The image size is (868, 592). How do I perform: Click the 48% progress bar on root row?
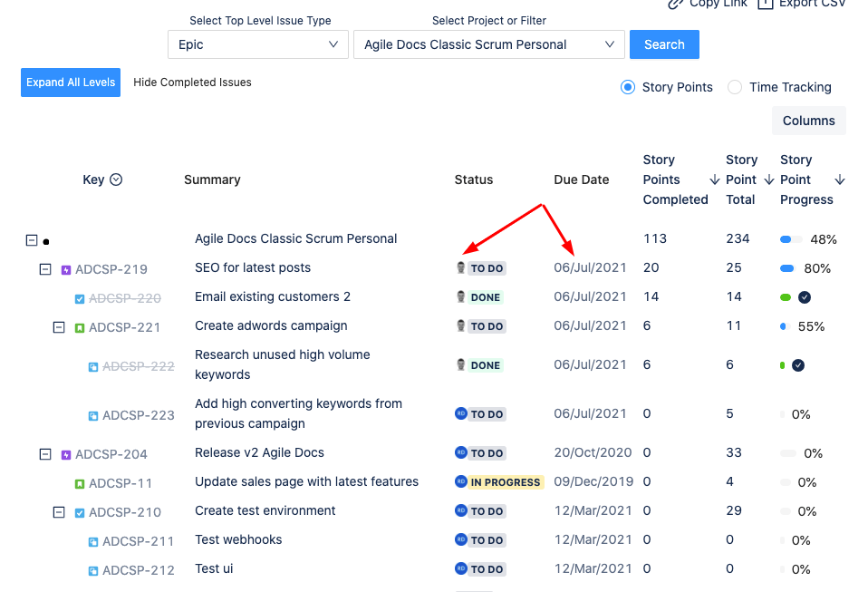[790, 239]
